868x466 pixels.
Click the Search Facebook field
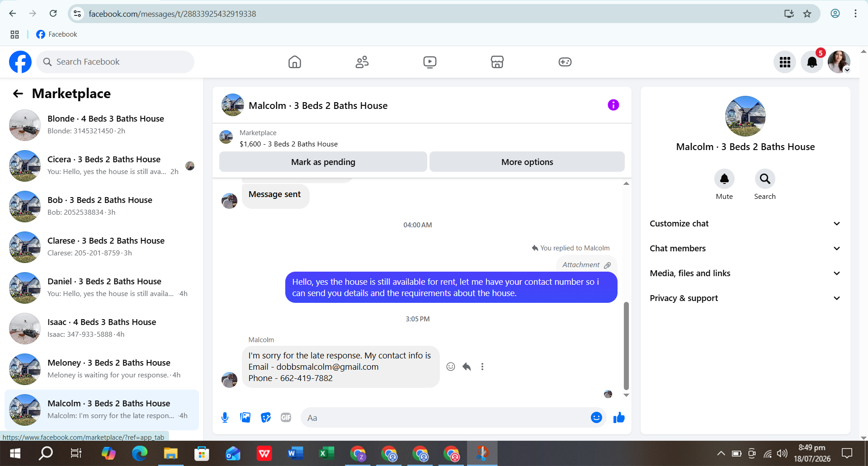click(115, 62)
